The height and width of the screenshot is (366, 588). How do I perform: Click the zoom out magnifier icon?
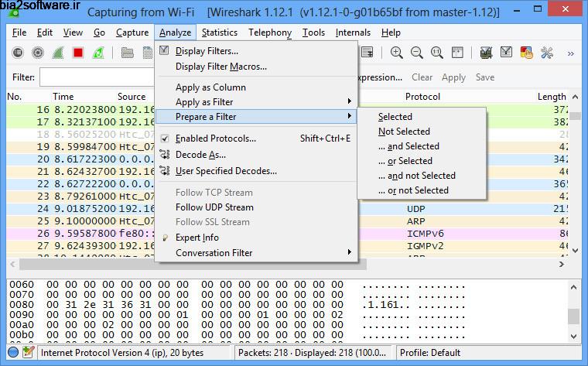click(416, 53)
